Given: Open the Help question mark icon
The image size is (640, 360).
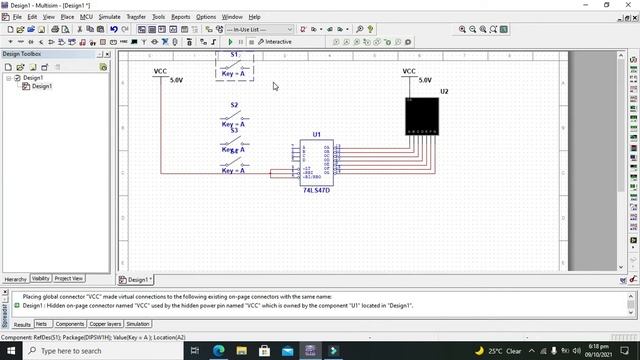Looking at the screenshot, I should point(370,29).
